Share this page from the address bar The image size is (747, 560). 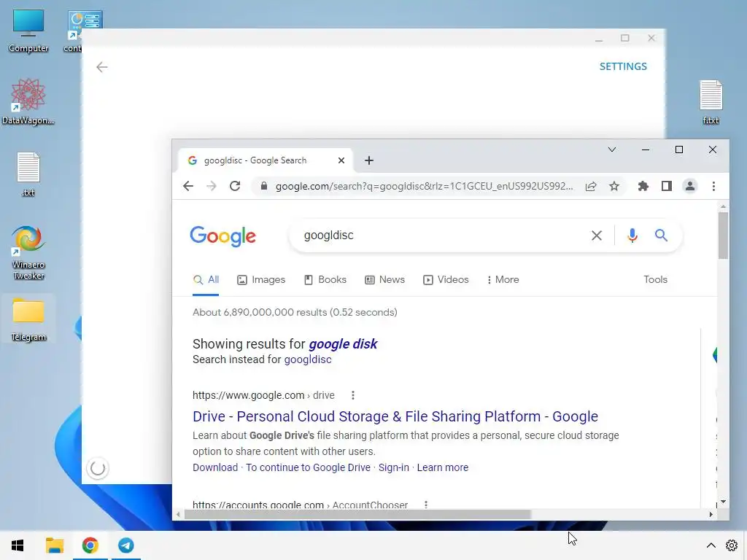point(591,186)
